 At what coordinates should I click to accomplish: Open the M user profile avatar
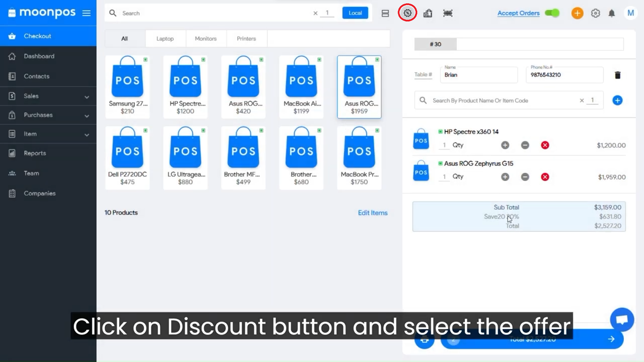point(631,13)
